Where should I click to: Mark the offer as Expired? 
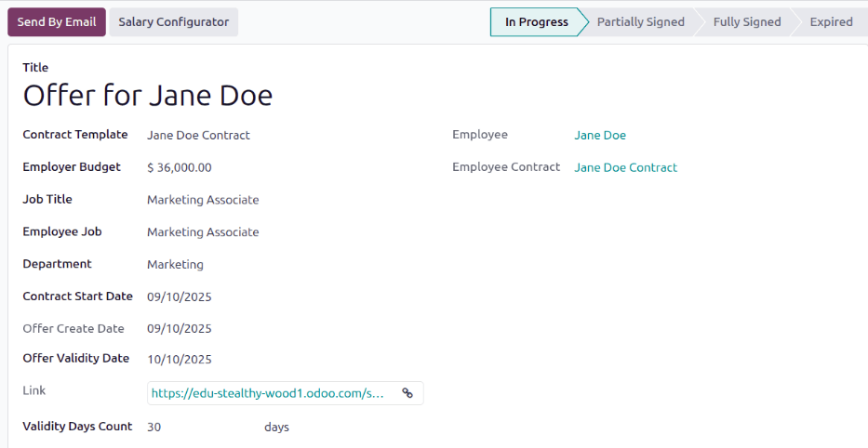831,22
